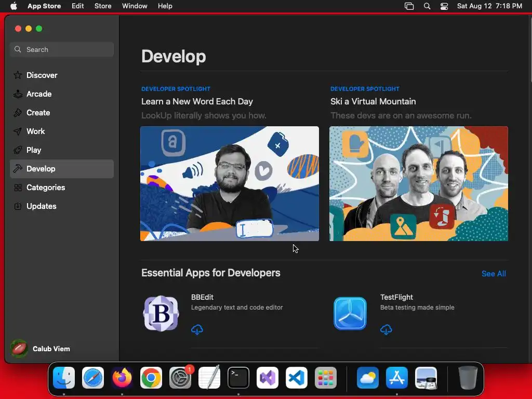This screenshot has width=532, height=399.
Task: Open the App Store menu
Action: (44, 6)
